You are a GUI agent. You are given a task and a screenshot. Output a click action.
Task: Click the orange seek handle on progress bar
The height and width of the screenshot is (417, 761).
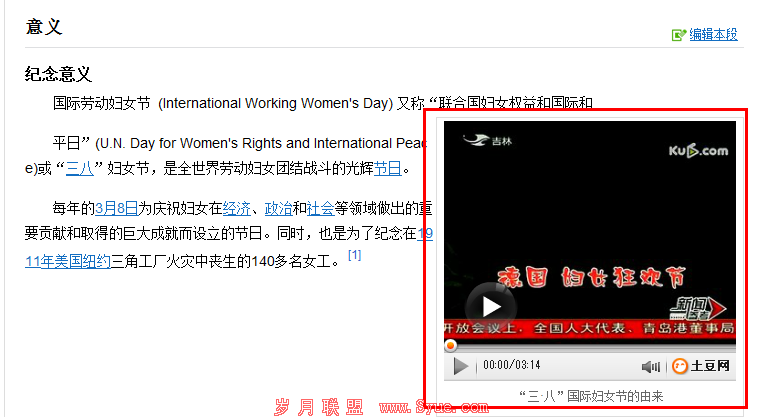tap(451, 345)
